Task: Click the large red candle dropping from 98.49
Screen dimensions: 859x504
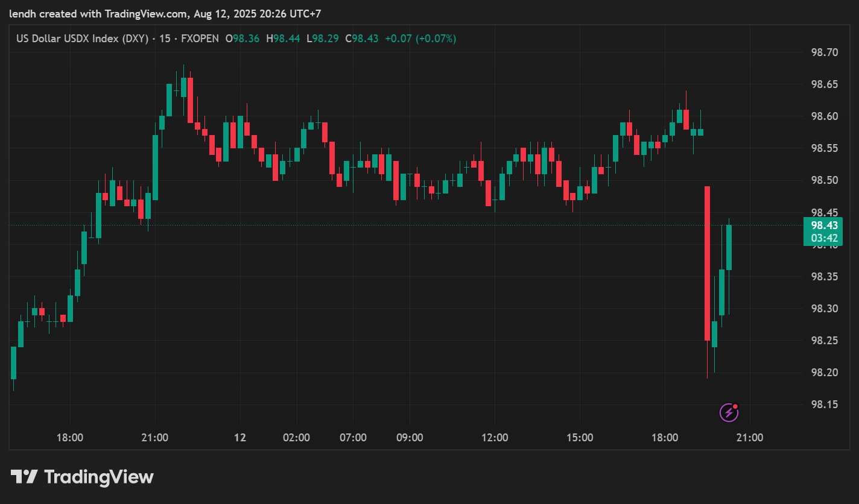Action: tap(708, 263)
